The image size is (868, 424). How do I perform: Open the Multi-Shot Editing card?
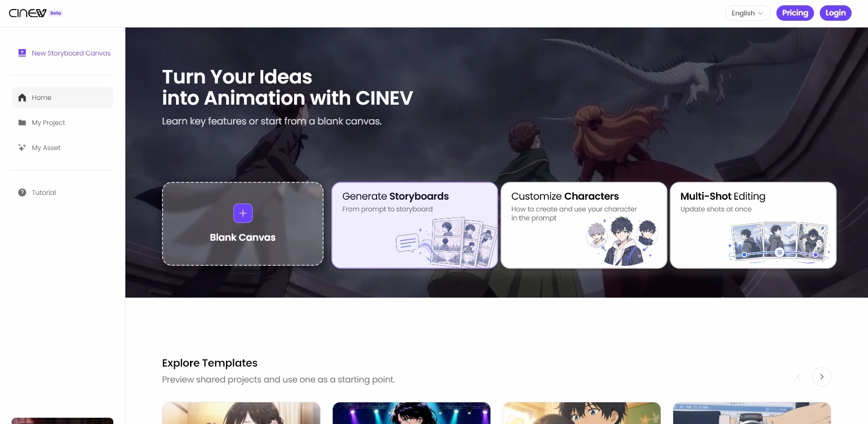(x=753, y=225)
